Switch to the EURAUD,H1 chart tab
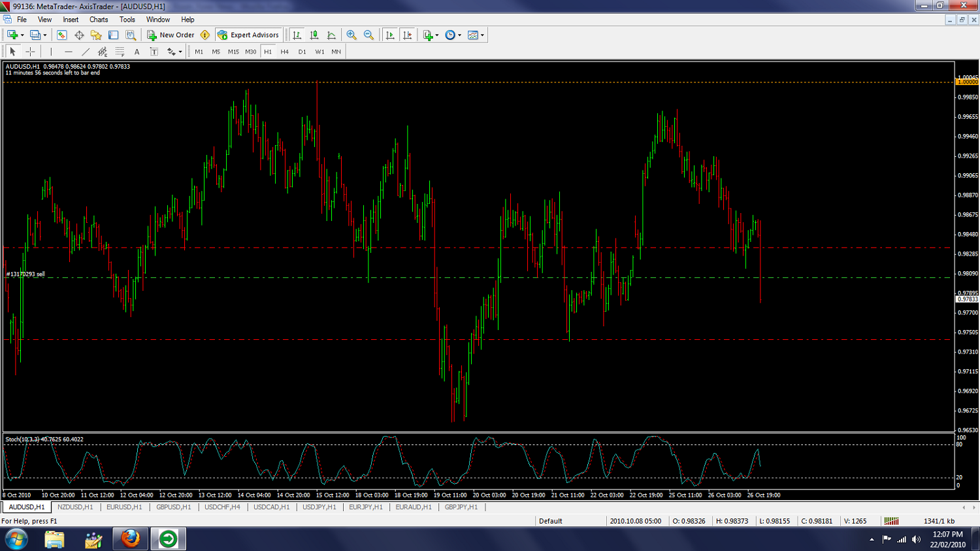 414,507
